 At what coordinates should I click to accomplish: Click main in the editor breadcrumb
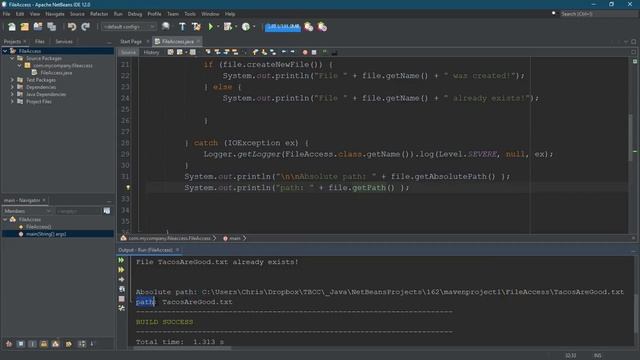[x=235, y=238]
